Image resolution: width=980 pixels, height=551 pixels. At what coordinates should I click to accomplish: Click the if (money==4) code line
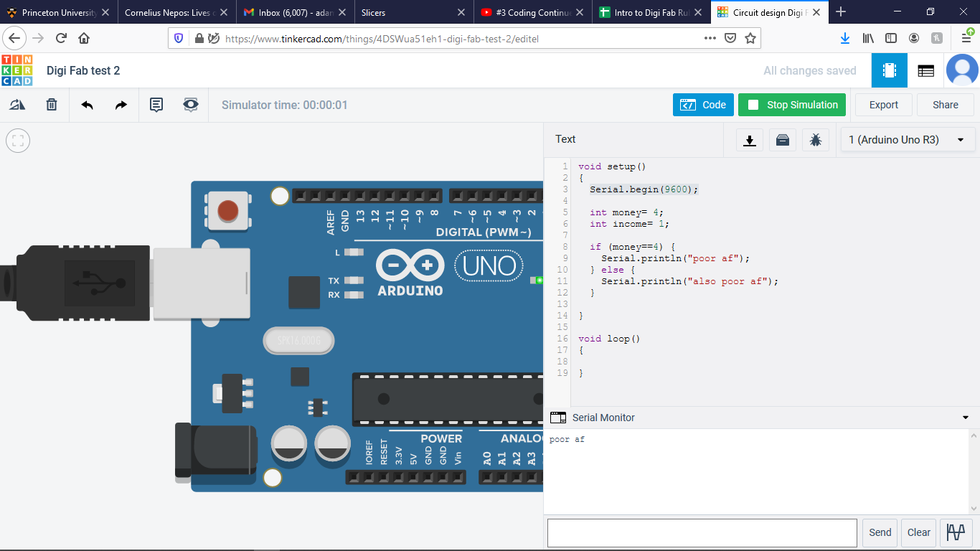pyautogui.click(x=632, y=247)
